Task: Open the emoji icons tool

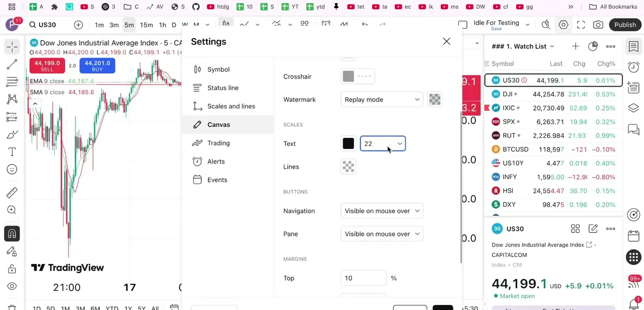Action: tap(12, 170)
